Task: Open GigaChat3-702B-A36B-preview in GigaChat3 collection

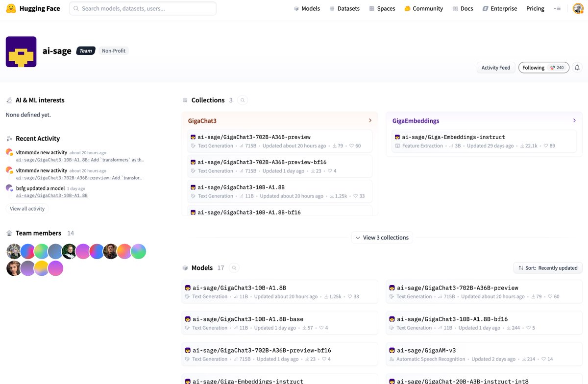Action: [280, 141]
